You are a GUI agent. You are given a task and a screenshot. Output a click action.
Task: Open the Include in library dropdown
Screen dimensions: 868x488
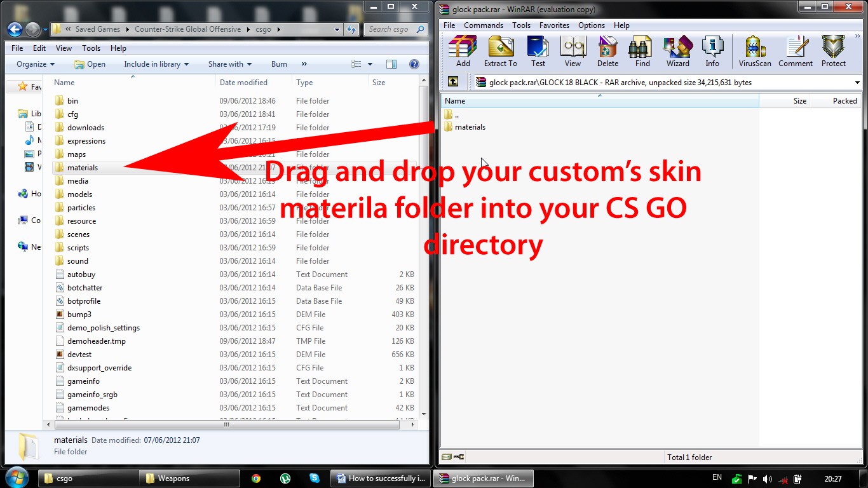point(156,64)
